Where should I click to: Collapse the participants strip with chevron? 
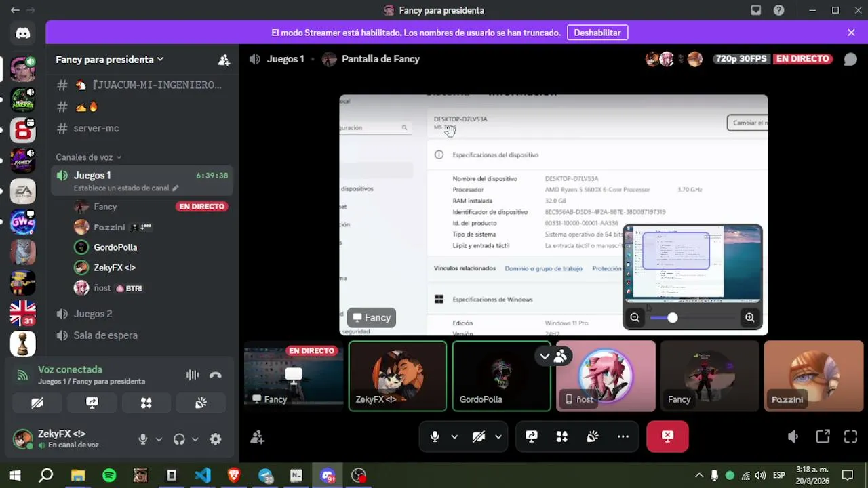coord(545,356)
